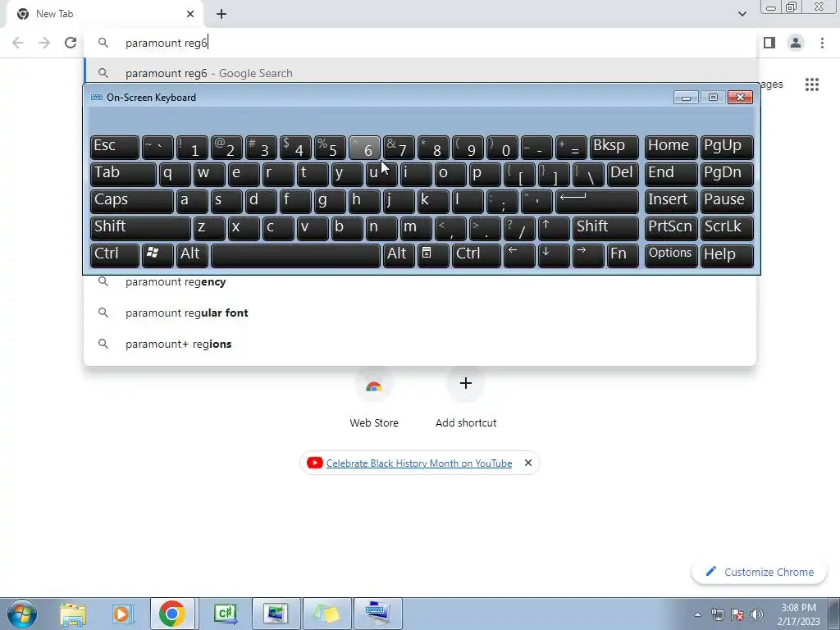Toggle the left Shift key on keyboard
Image resolution: width=840 pixels, height=630 pixels.
[140, 228]
